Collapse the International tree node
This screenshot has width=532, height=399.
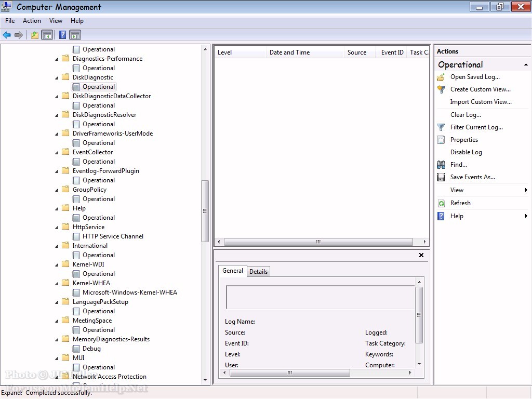[x=57, y=246]
